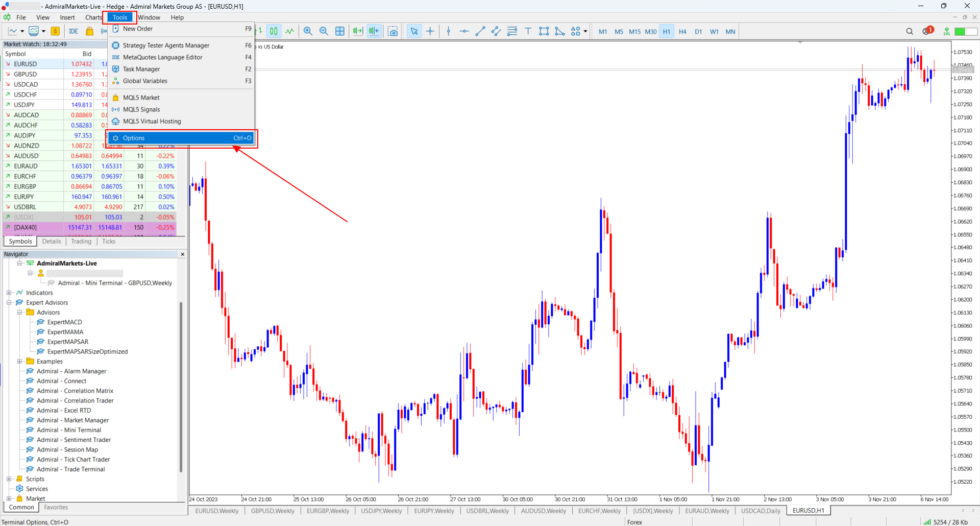980x526 pixels.
Task: Open MQL5 Virtual Hosting entry
Action: pyautogui.click(x=181, y=121)
